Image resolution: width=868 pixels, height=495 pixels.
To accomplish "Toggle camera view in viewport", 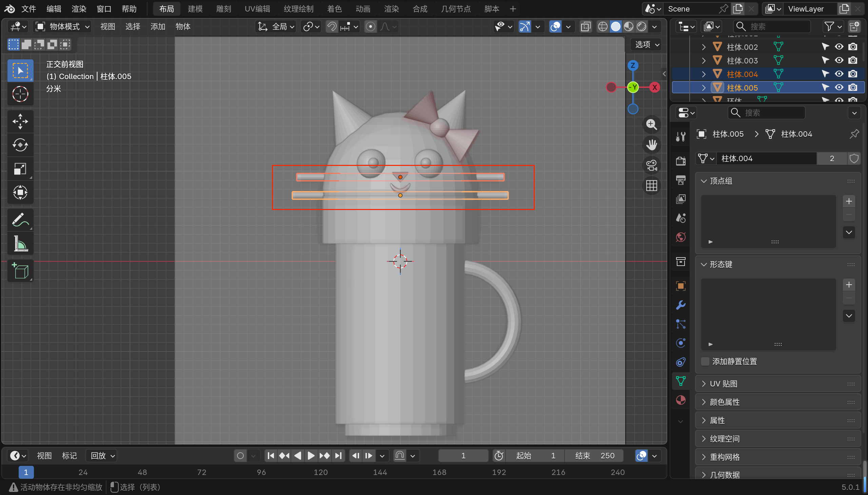I will 651,166.
